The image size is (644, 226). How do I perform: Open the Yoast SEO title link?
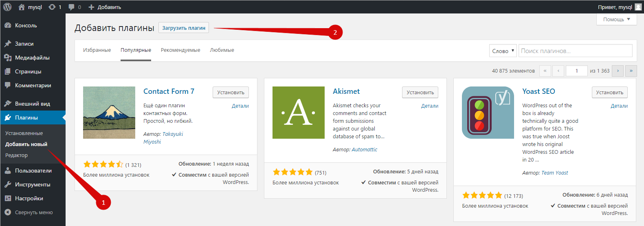point(538,91)
